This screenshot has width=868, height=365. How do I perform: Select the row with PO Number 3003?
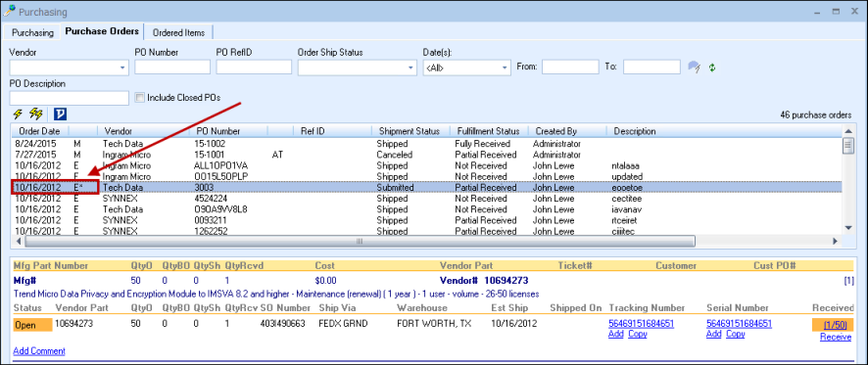[x=426, y=188]
